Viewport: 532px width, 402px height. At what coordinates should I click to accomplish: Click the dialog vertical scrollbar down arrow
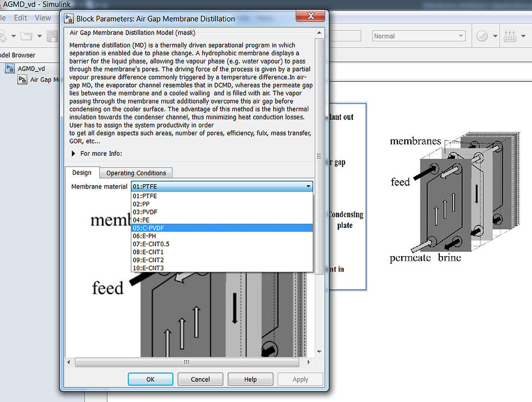[x=319, y=352]
